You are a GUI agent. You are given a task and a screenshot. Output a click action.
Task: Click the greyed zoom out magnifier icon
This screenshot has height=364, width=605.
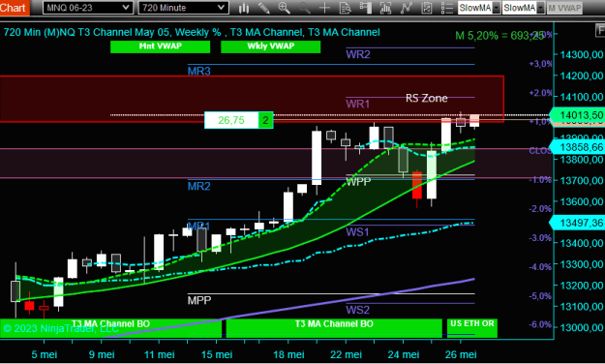[304, 8]
